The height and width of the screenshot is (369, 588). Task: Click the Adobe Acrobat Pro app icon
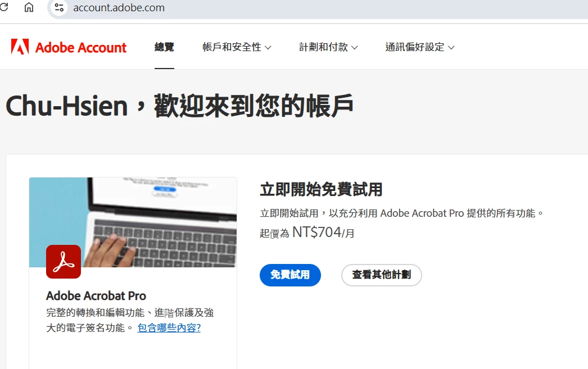(64, 262)
